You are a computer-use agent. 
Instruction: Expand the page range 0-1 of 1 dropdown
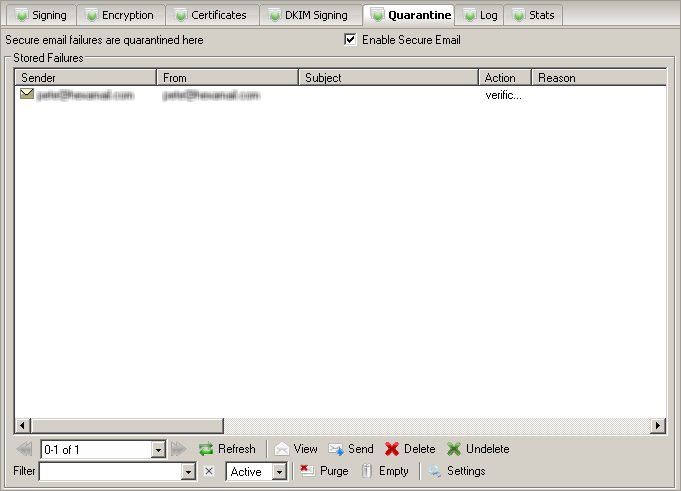pyautogui.click(x=157, y=450)
